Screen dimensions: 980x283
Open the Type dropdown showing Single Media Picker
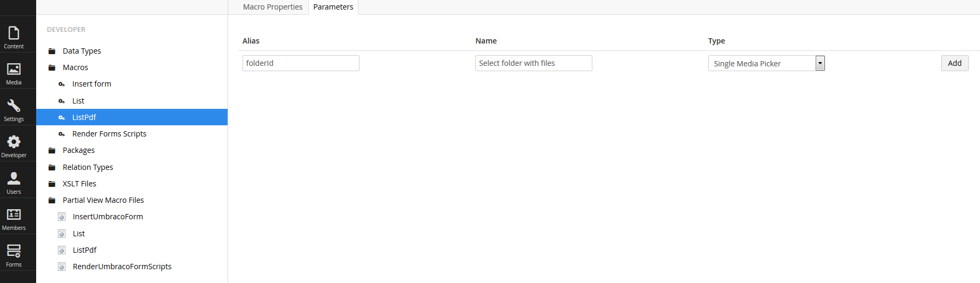click(x=766, y=63)
